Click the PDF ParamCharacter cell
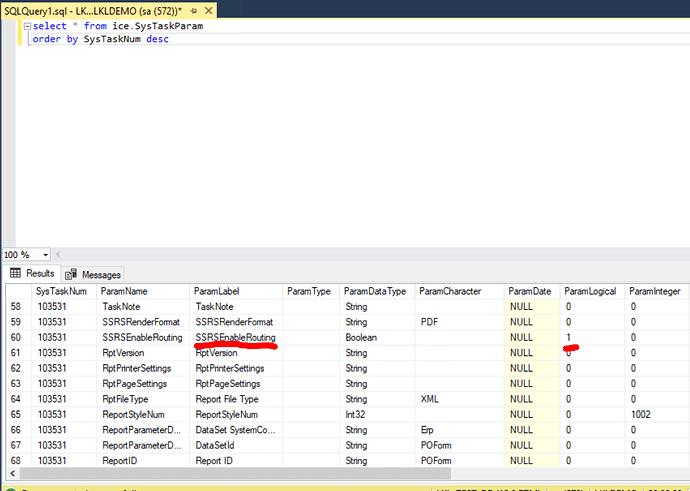690x491 pixels. tap(459, 322)
